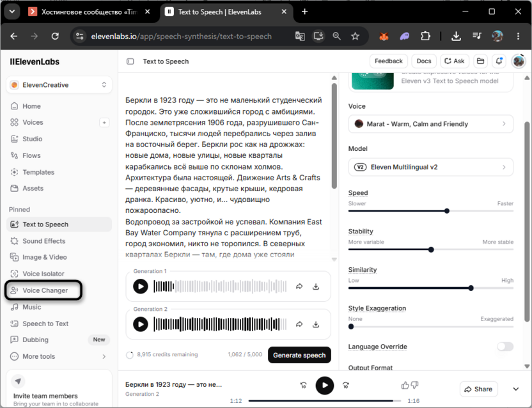Reload the page
532x408 pixels.
[x=55, y=36]
